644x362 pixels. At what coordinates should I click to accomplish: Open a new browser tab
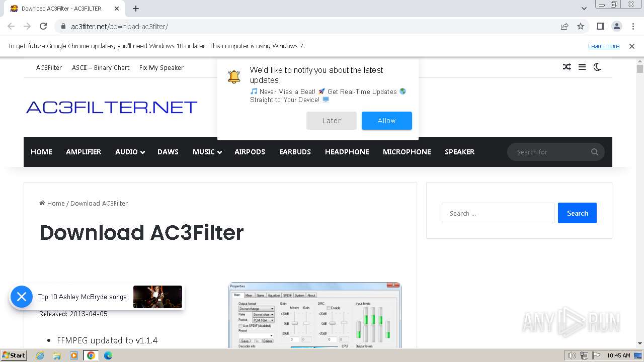tap(136, 9)
